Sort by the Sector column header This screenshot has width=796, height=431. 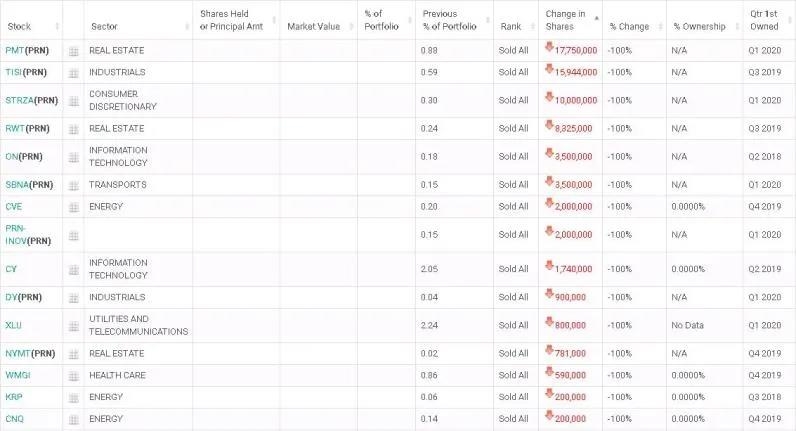coord(104,25)
